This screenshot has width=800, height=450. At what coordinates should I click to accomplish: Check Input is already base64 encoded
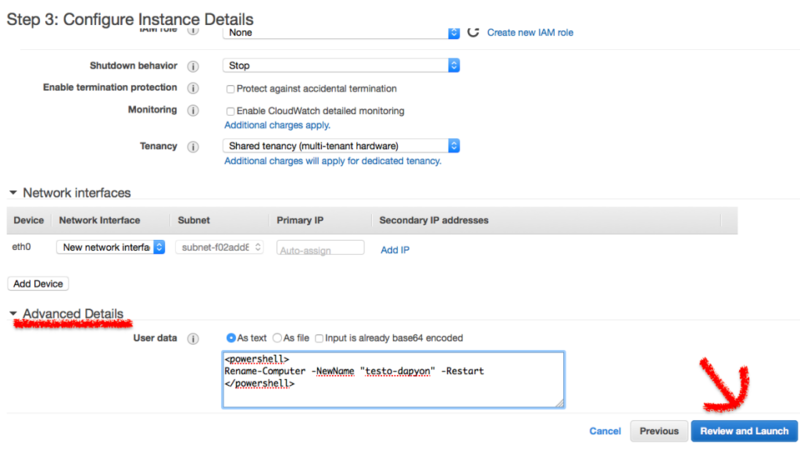pyautogui.click(x=319, y=338)
